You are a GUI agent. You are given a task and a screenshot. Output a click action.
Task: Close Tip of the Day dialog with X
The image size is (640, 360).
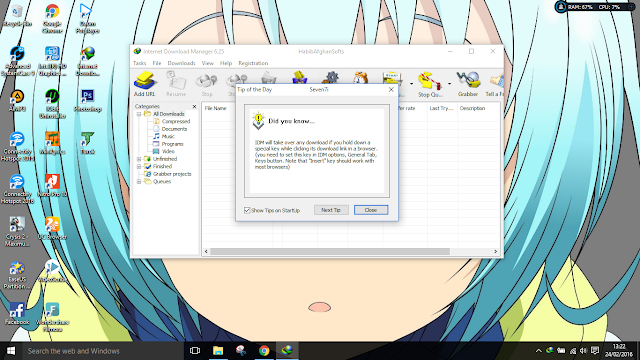(391, 89)
